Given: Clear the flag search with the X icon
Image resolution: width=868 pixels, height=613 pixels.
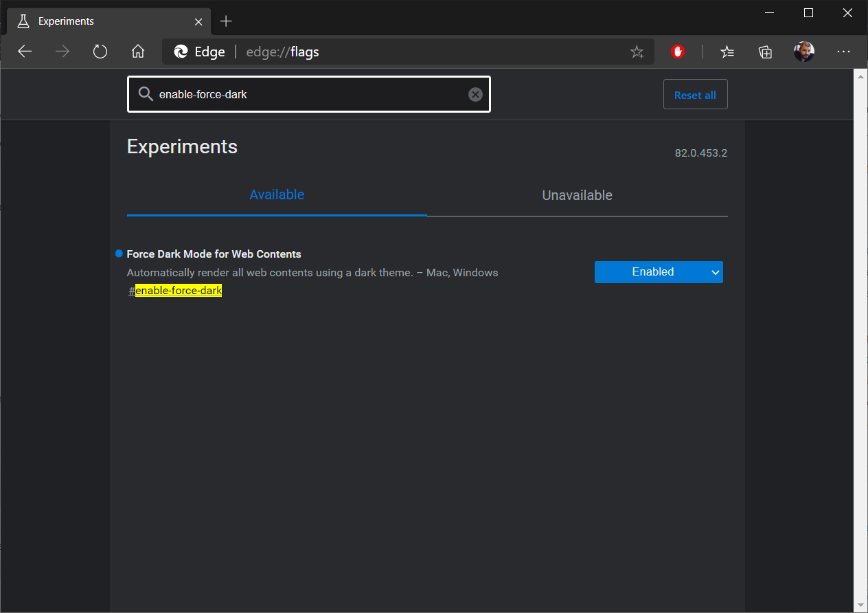Looking at the screenshot, I should [x=475, y=94].
